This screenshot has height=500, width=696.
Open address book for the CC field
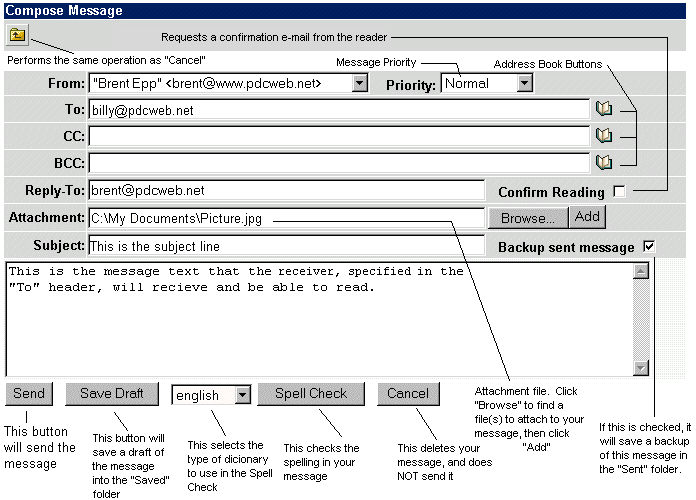point(604,135)
